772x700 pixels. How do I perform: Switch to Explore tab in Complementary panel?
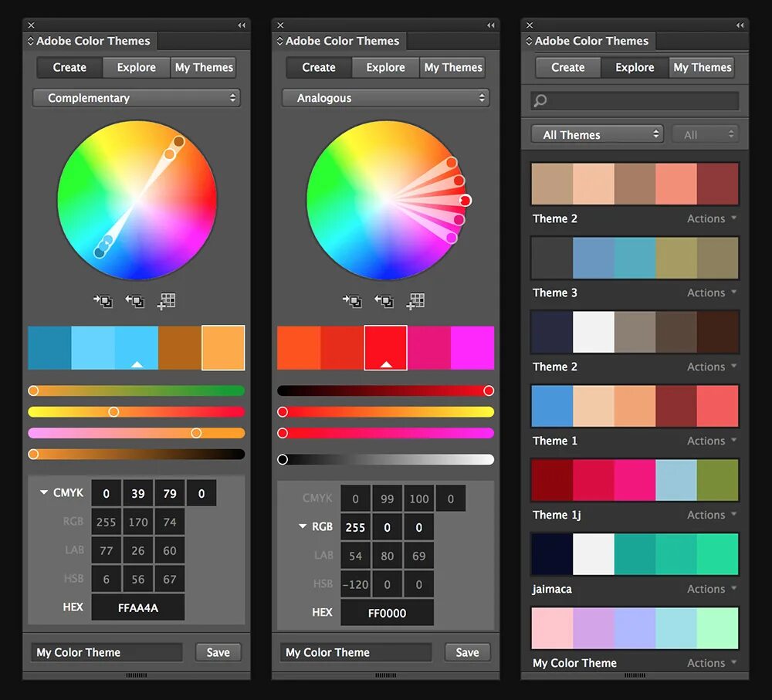[137, 67]
